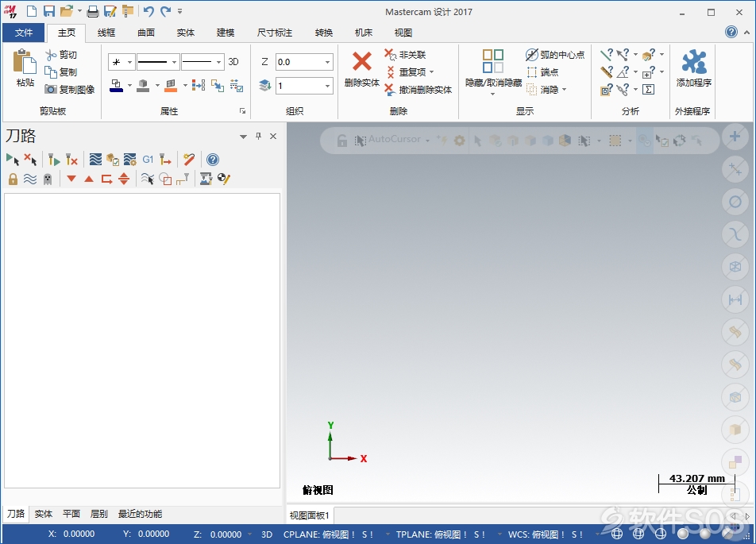Toggle the 3D / 2D mode button
756x544 pixels.
233,62
